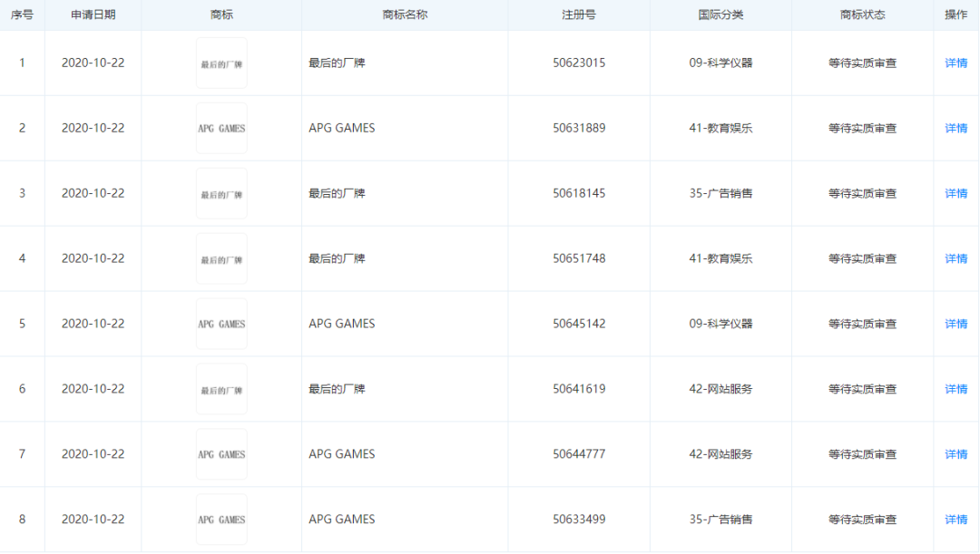Click the 注册号 column header
980x554 pixels.
[579, 15]
